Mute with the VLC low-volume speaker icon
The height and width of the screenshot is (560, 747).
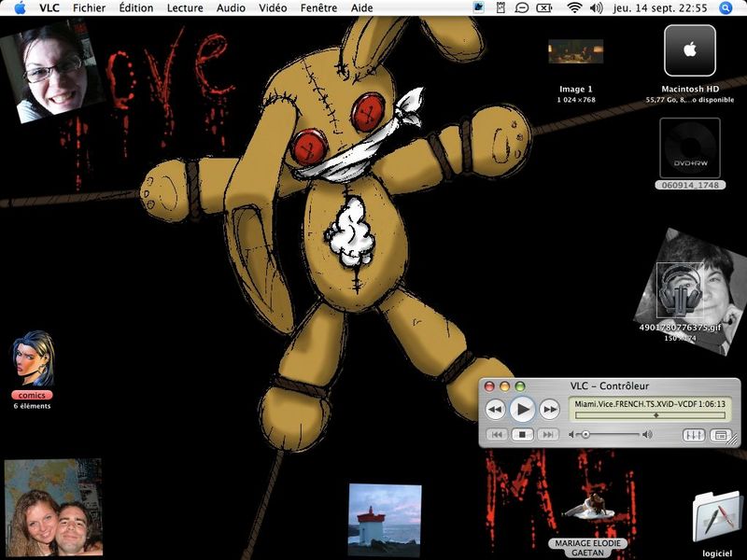[571, 434]
